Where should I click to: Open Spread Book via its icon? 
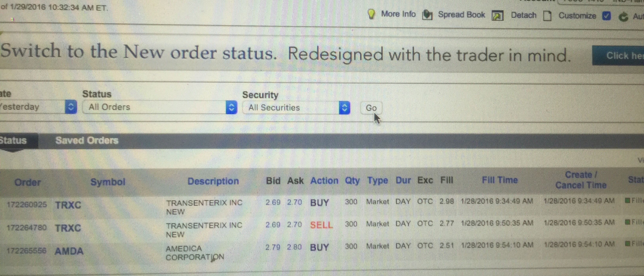[x=427, y=15]
